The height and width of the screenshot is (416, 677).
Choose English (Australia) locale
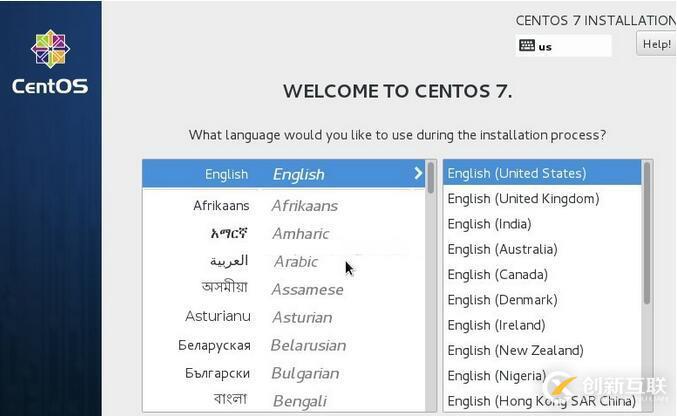click(542, 249)
